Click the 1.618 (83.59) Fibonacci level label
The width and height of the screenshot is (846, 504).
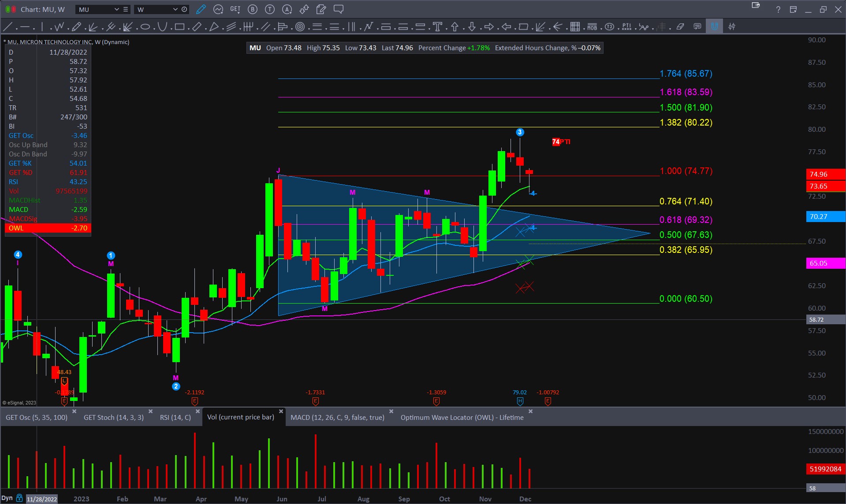pyautogui.click(x=686, y=92)
